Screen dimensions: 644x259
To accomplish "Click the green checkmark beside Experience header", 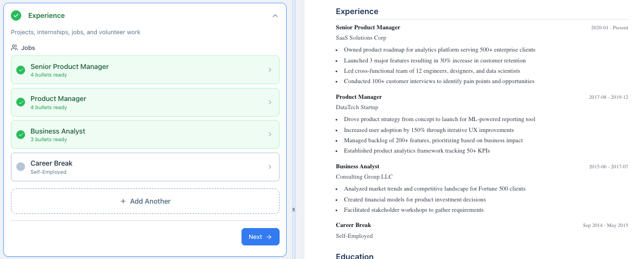I will click(16, 16).
